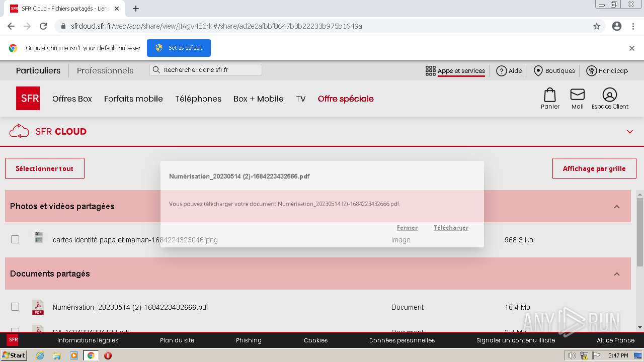The image size is (644, 362).
Task: Click the 3:47 PM system clock
Action: point(618,355)
